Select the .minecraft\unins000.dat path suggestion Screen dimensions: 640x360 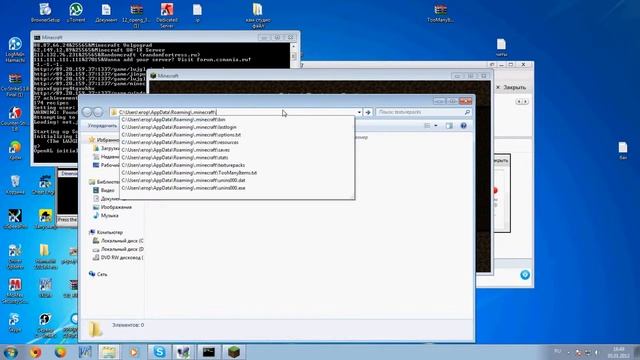point(237,180)
